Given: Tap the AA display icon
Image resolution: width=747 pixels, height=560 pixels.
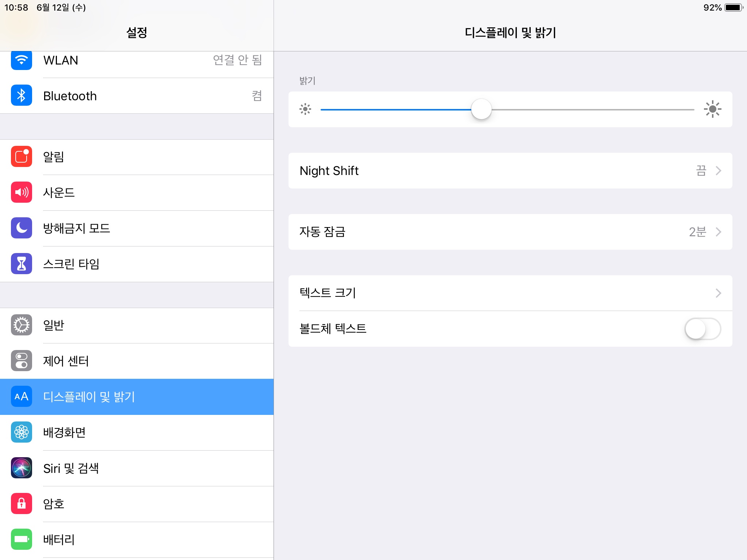Looking at the screenshot, I should click(22, 396).
